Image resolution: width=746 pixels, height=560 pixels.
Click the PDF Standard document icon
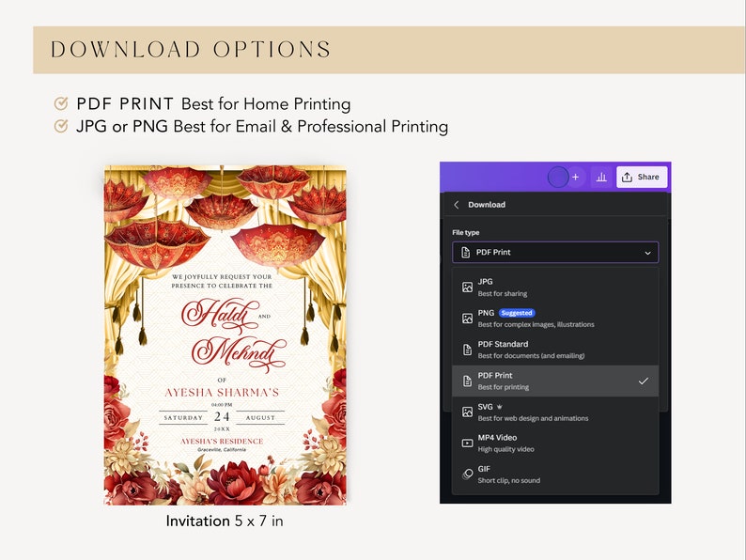(x=467, y=350)
